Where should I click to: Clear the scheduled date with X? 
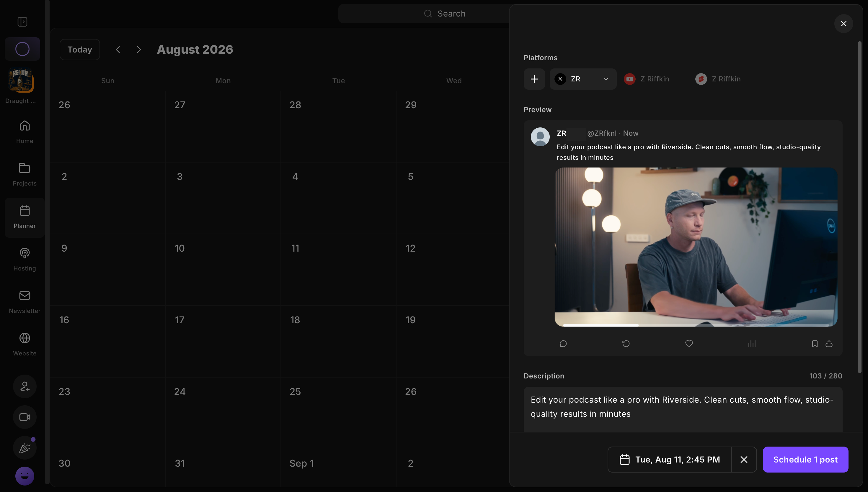744,460
